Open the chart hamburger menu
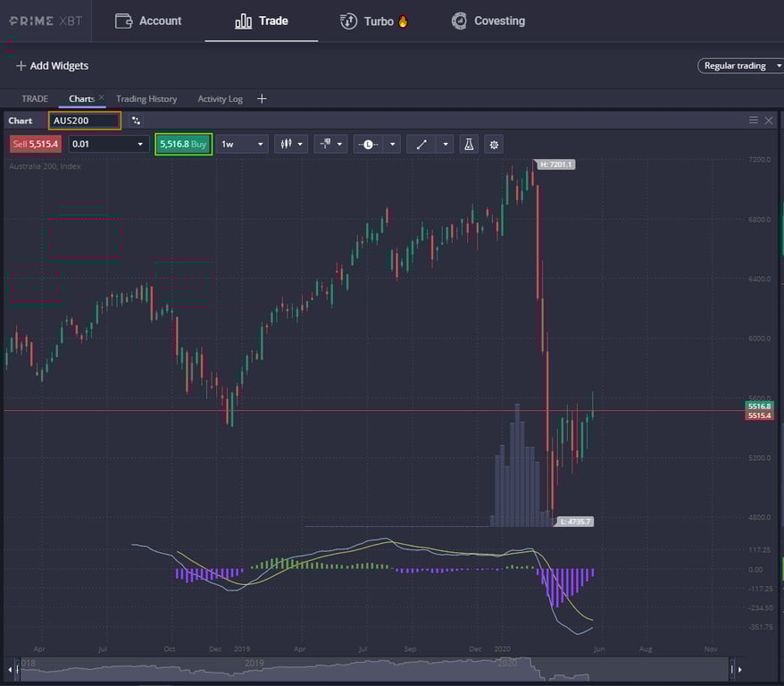 (x=753, y=120)
